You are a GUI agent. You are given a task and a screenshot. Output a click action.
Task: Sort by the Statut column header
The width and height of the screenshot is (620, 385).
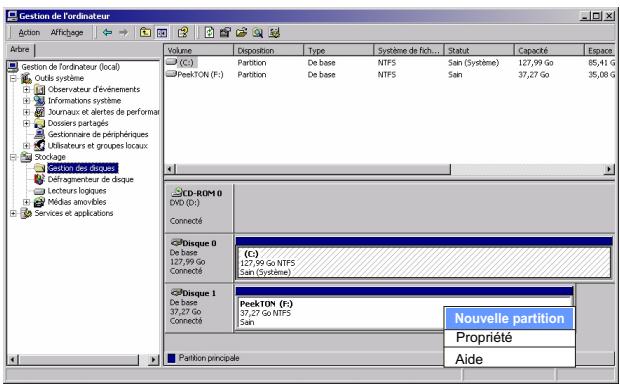point(479,51)
